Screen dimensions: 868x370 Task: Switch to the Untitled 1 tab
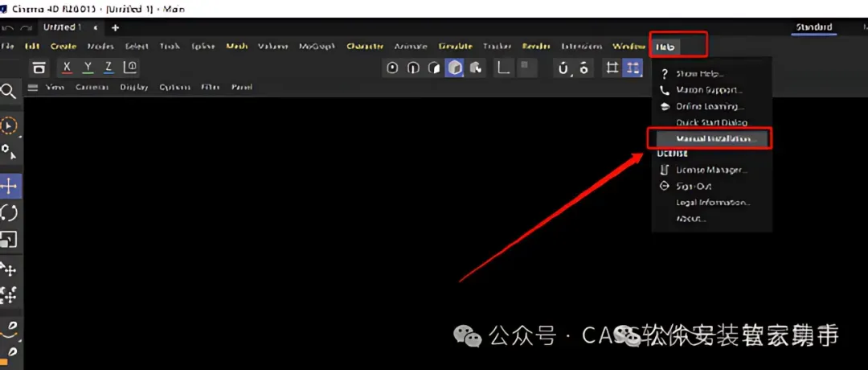[62, 27]
